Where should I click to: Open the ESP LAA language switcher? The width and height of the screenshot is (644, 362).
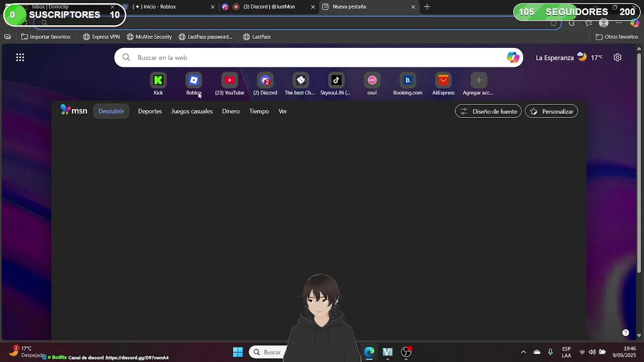567,352
